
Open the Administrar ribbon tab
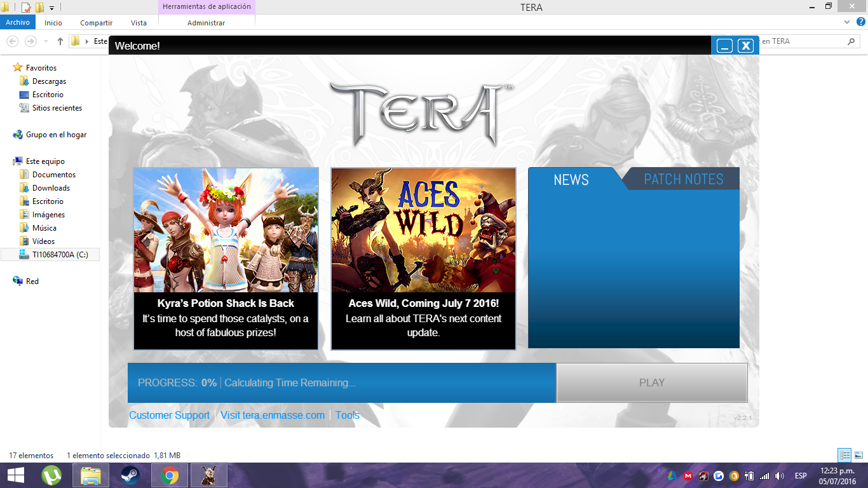click(206, 23)
